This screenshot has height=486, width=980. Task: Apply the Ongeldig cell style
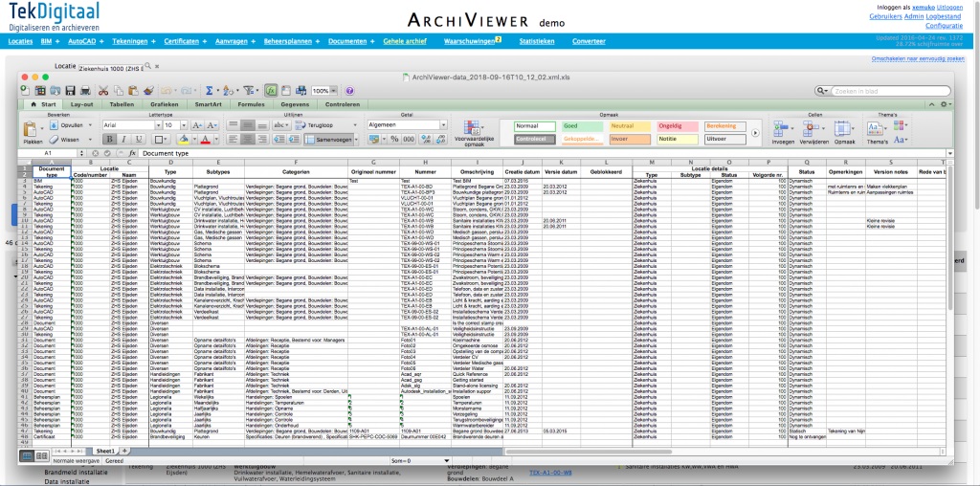click(678, 126)
